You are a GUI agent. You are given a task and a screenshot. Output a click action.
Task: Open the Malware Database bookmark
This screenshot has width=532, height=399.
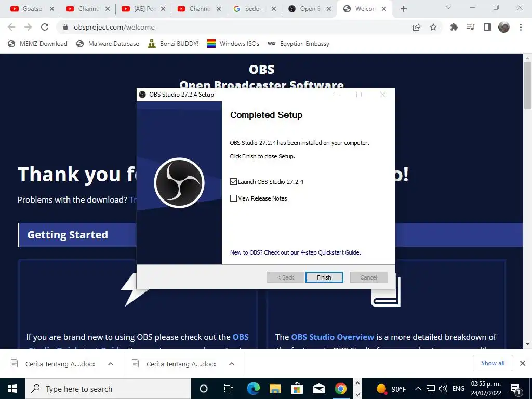point(108,44)
